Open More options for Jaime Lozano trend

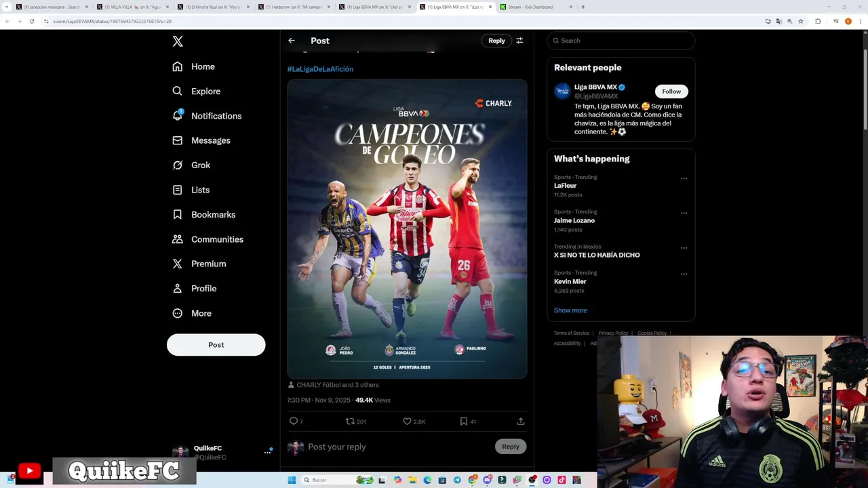(x=684, y=213)
